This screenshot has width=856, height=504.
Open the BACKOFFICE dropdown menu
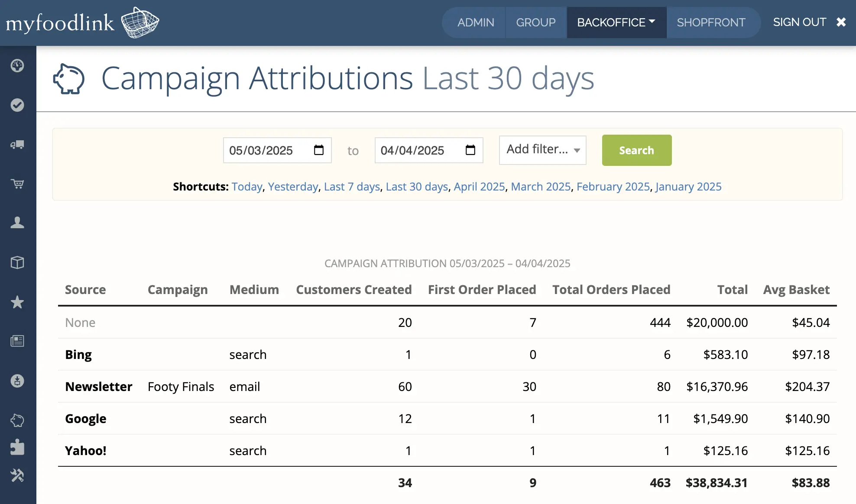coord(616,23)
